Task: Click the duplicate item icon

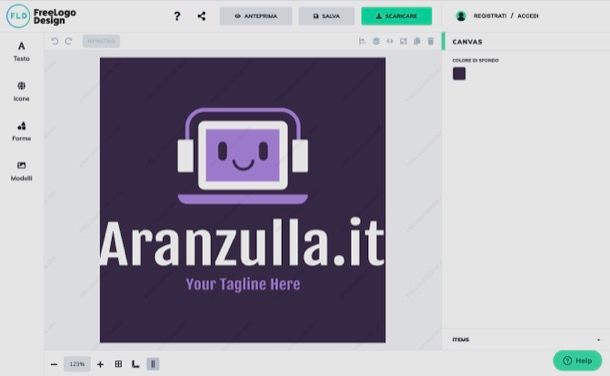Action: (417, 41)
